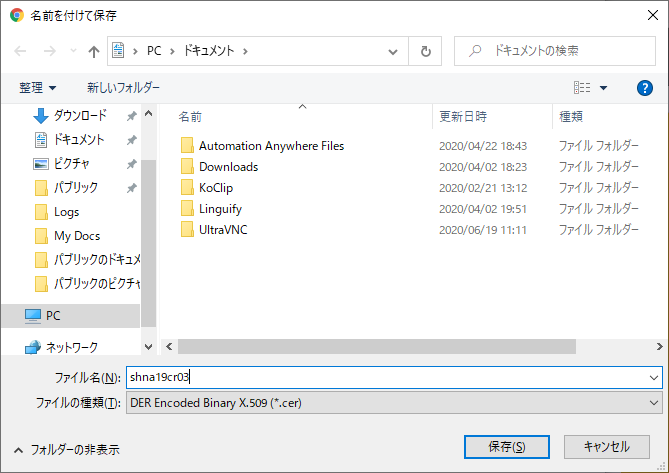This screenshot has width=669, height=473.
Task: Collapse folders with フォルダーの非表示
Action: coord(67,450)
